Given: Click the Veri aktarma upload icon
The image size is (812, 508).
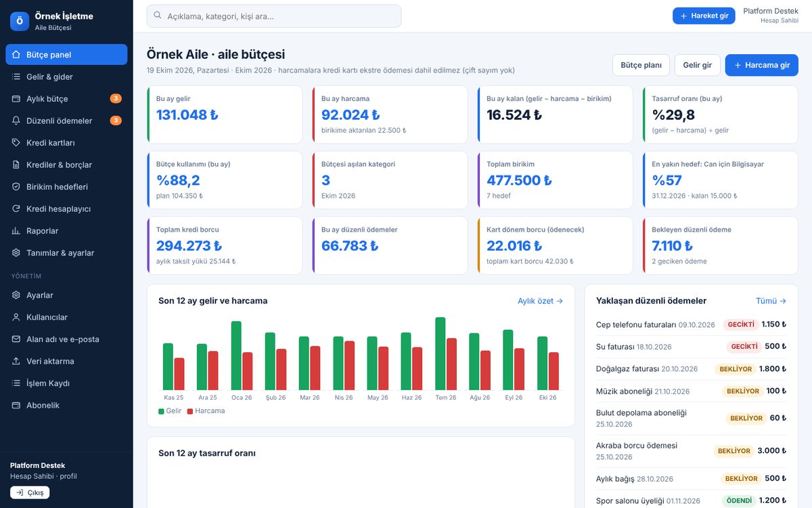Looking at the screenshot, I should (16, 361).
